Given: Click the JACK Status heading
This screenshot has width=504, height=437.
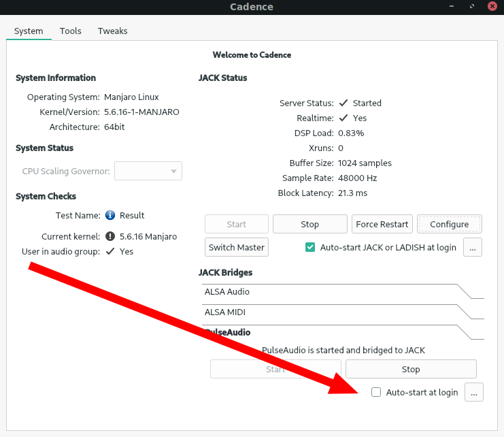Looking at the screenshot, I should pyautogui.click(x=222, y=78).
